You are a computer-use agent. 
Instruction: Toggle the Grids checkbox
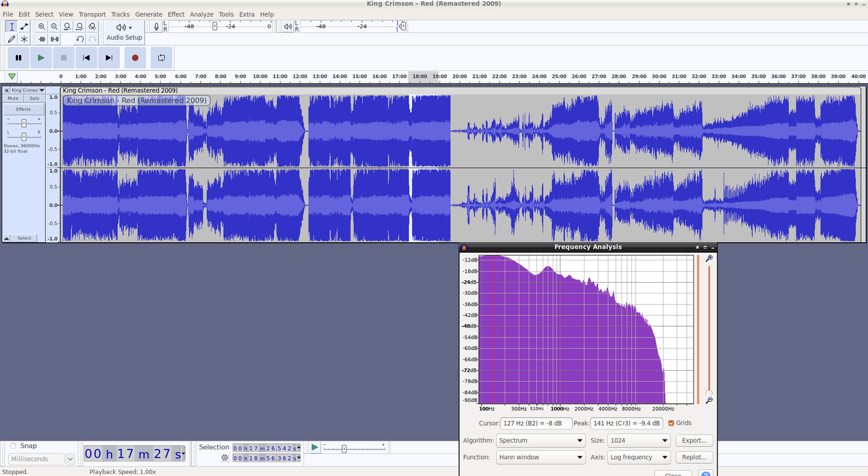pyautogui.click(x=671, y=423)
